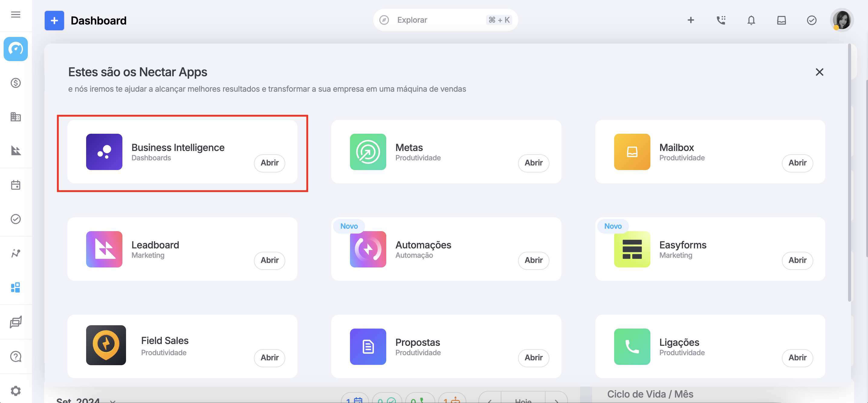Viewport: 868px width, 403px height.
Task: Click the Business Intelligence title text
Action: point(178,148)
